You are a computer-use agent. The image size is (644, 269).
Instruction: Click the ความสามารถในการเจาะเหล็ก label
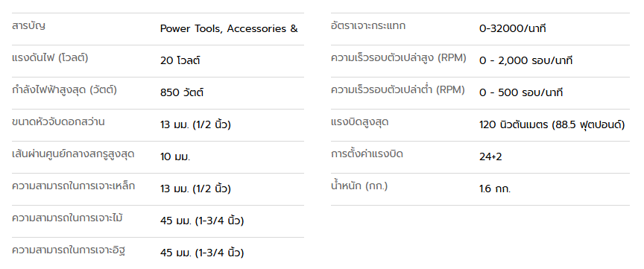coord(74,186)
